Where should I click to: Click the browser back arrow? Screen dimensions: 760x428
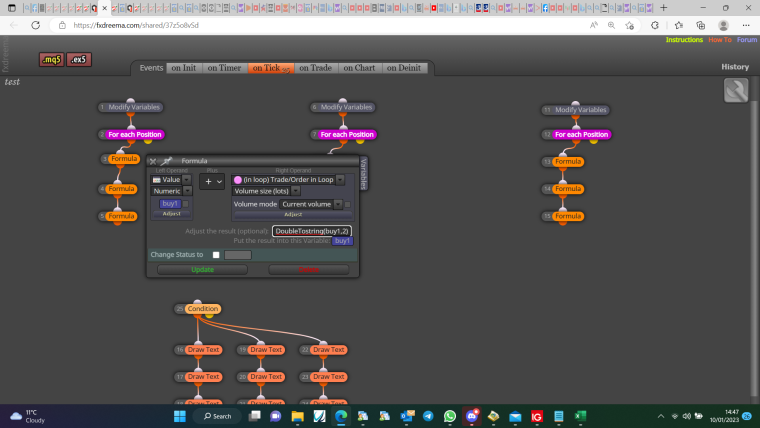tap(14, 25)
